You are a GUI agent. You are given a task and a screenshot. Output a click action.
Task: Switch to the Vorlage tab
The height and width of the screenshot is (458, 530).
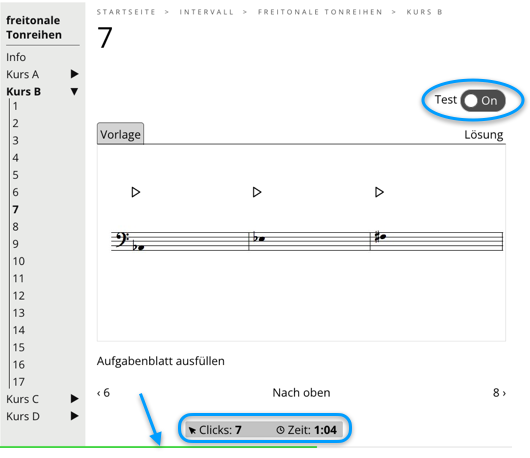tap(120, 134)
